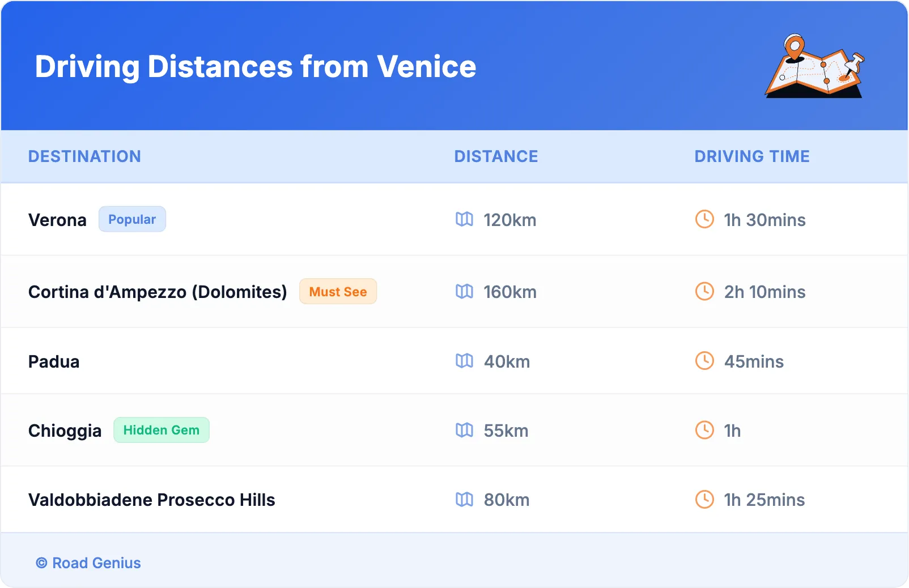Screen dimensions: 909x588
Task: Select the Chioggia destination name
Action: [x=65, y=431]
